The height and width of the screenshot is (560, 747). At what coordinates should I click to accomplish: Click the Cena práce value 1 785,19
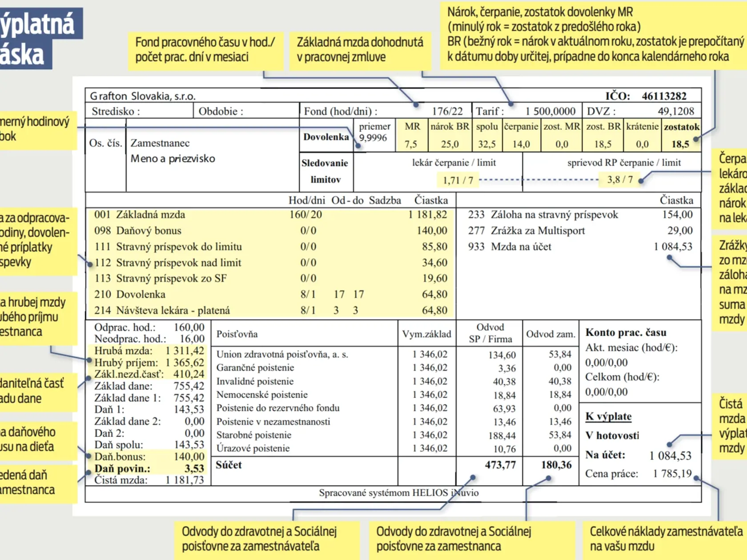[672, 474]
